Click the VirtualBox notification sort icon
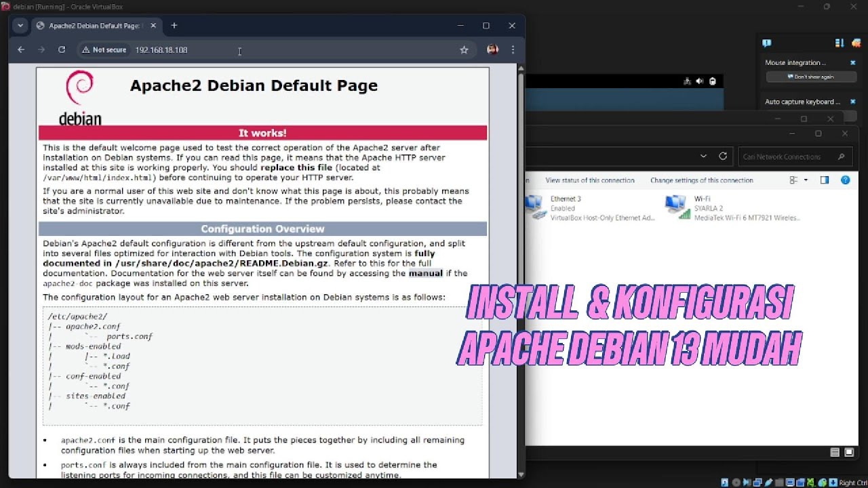868x488 pixels. tap(840, 43)
